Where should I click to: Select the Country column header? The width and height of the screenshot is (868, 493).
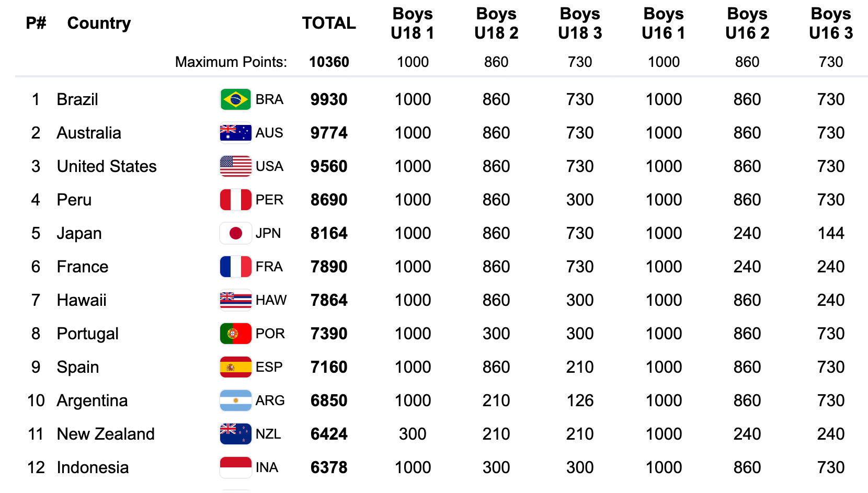tap(99, 23)
